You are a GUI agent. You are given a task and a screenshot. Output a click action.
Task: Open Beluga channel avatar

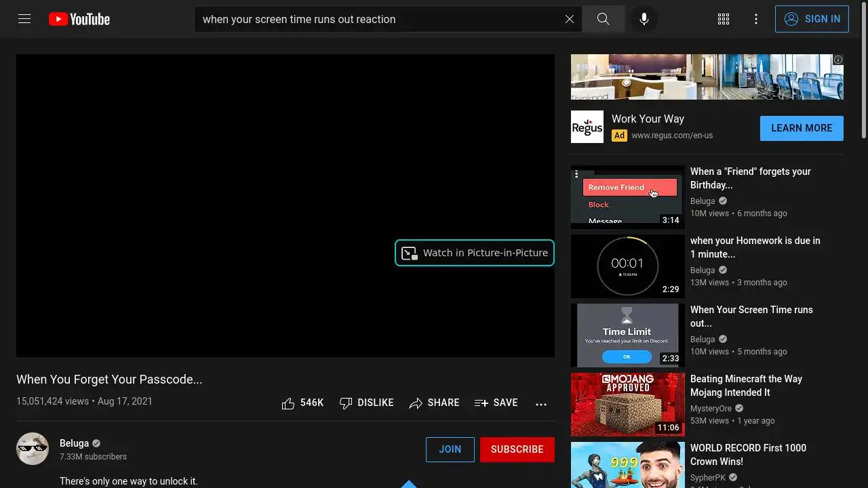click(x=33, y=449)
